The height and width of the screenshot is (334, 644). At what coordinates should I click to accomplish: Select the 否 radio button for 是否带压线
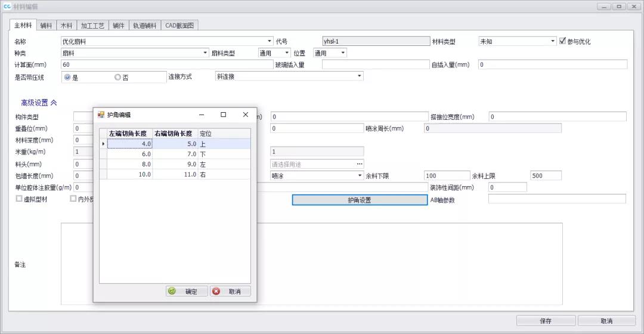[x=117, y=77]
